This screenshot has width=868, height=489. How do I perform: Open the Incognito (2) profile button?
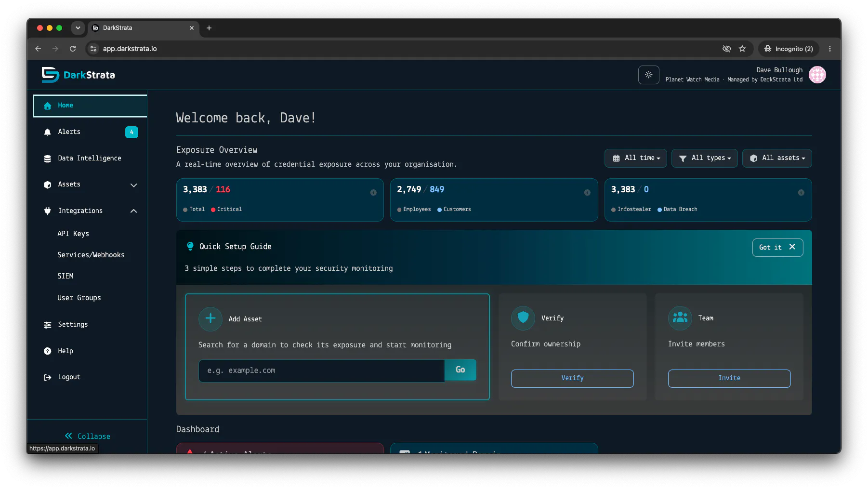click(x=789, y=49)
